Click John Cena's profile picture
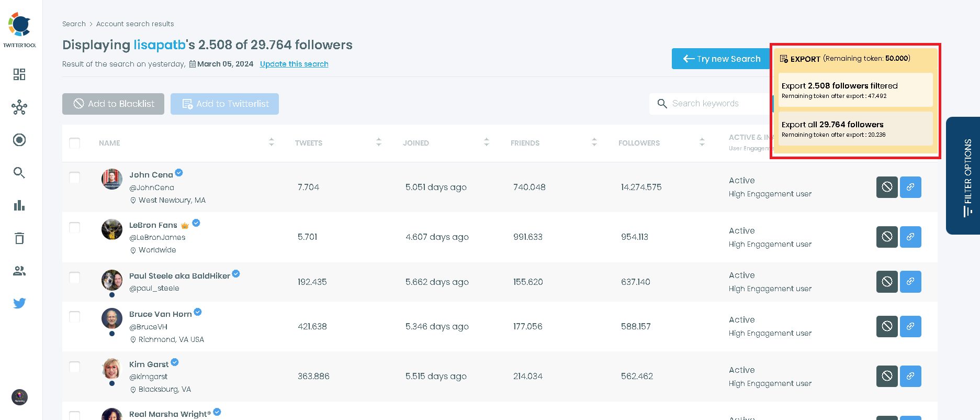This screenshot has height=420, width=980. (x=112, y=179)
